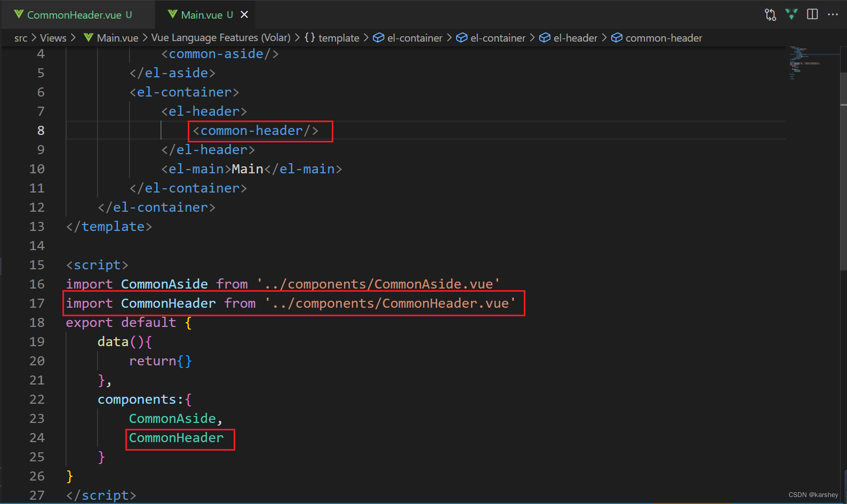The width and height of the screenshot is (847, 504).
Task: Open the source control changes icon
Action: 770,14
